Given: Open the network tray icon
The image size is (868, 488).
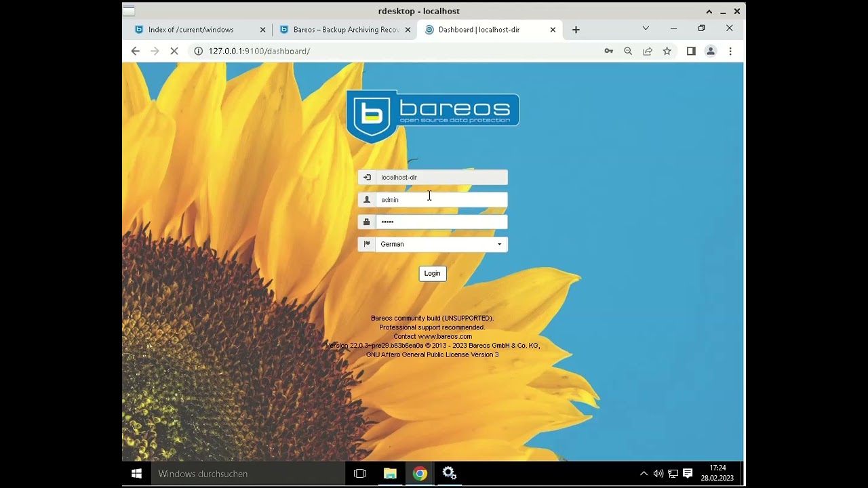Looking at the screenshot, I should [673, 474].
